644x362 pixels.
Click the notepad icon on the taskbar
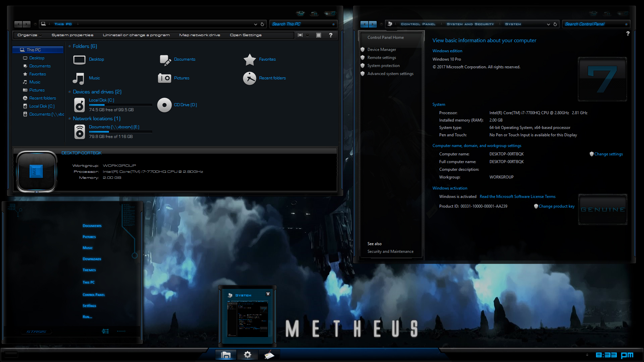[269, 355]
